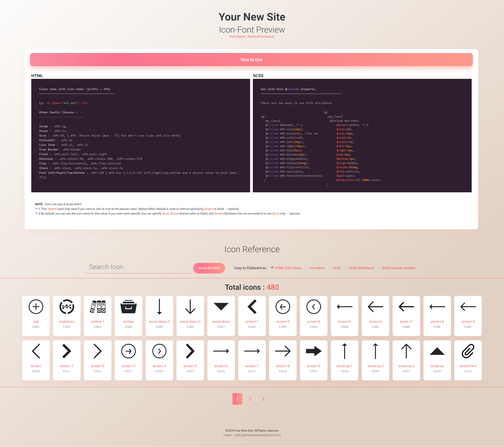Screen dimensions: 504x447
Task: Select SCSS Unicode Variable radio
Action: pyautogui.click(x=379, y=268)
